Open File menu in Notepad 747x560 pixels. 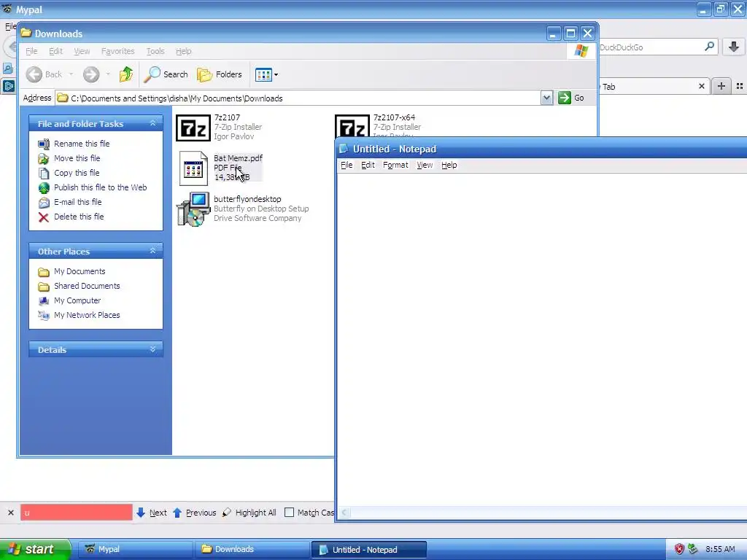(x=347, y=165)
